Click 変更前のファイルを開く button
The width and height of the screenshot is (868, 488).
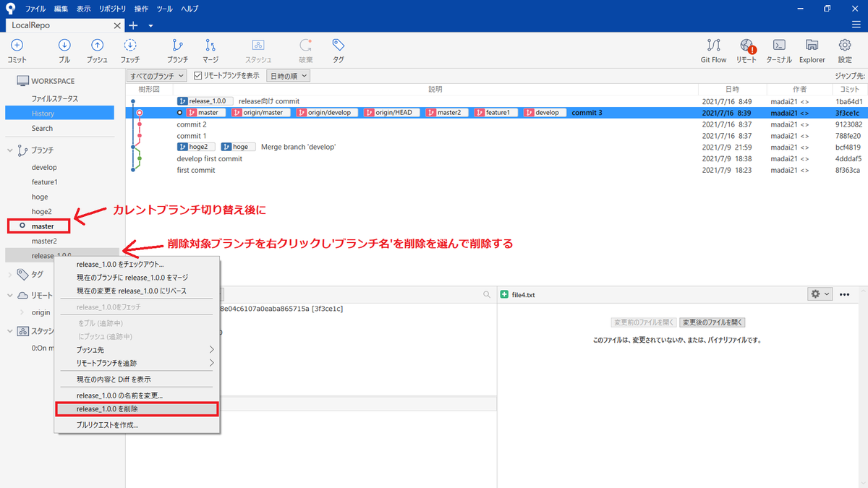coord(644,322)
